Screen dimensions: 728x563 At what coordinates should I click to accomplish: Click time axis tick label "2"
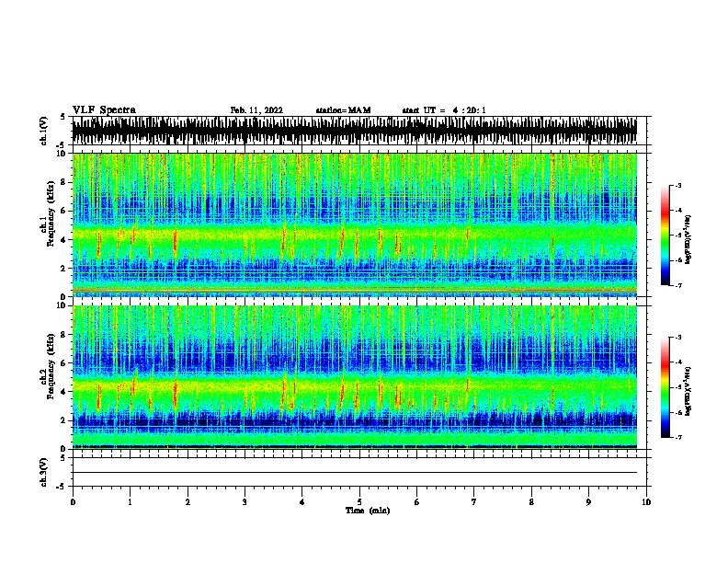[188, 501]
